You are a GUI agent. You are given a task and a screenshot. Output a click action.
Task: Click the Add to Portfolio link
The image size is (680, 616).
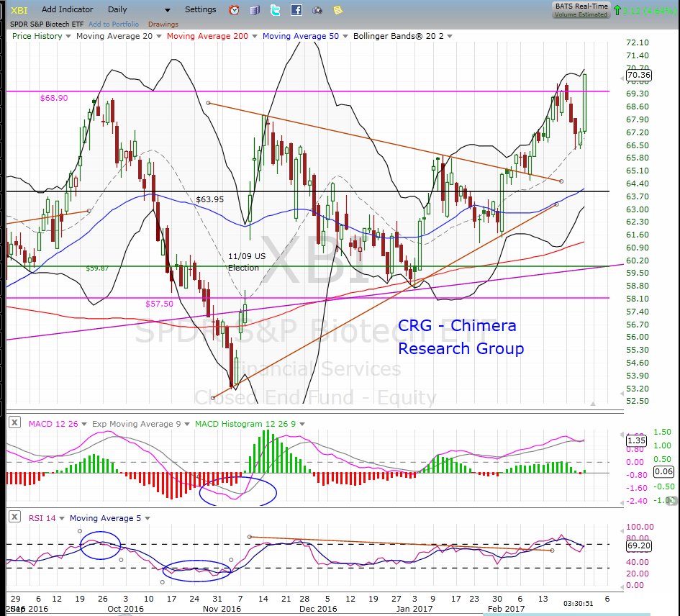click(114, 24)
